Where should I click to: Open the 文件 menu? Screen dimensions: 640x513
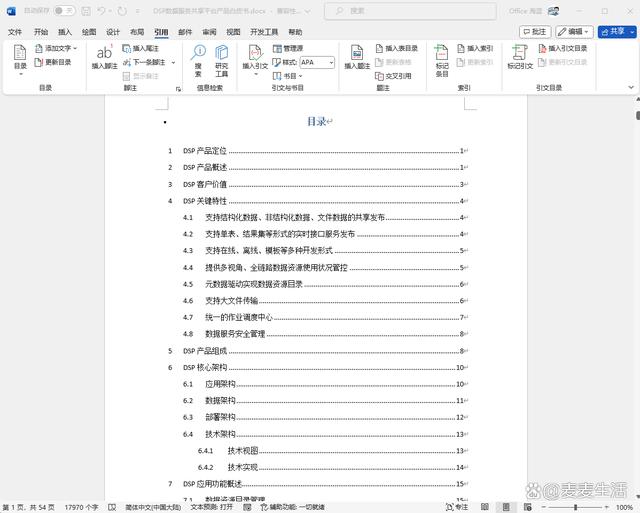tap(15, 32)
